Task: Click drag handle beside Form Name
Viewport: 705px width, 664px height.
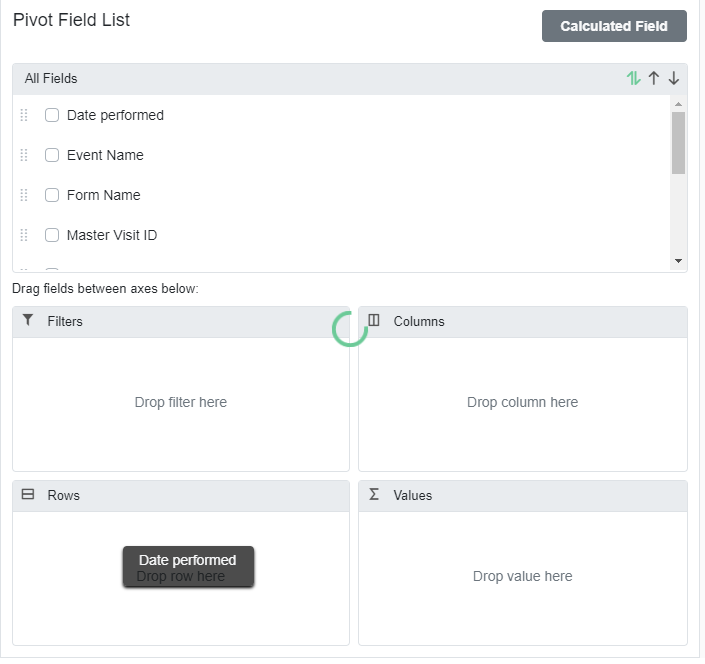Action: coord(24,195)
